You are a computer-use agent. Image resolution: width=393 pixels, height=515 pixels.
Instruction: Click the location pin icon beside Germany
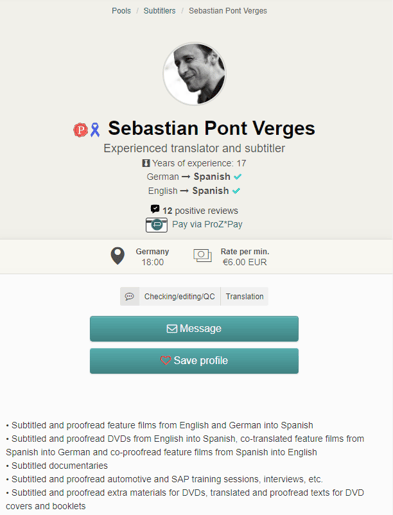pyautogui.click(x=118, y=256)
